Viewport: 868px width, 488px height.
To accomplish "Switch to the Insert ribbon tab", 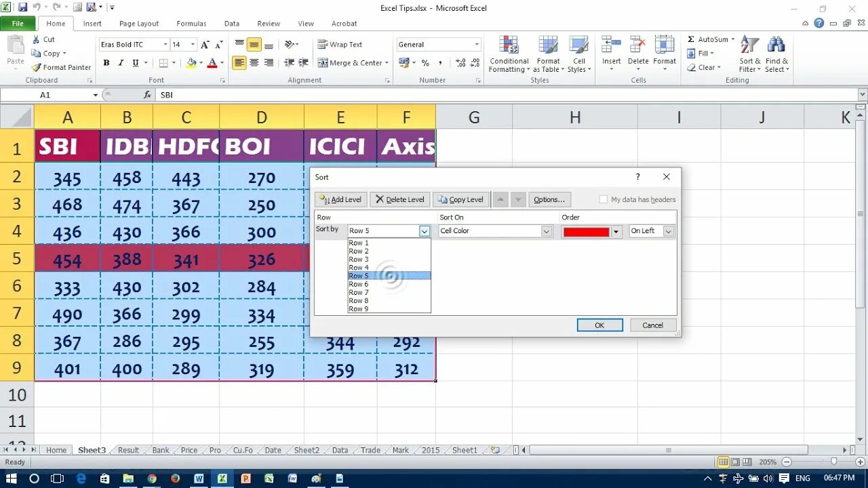I will click(x=92, y=23).
